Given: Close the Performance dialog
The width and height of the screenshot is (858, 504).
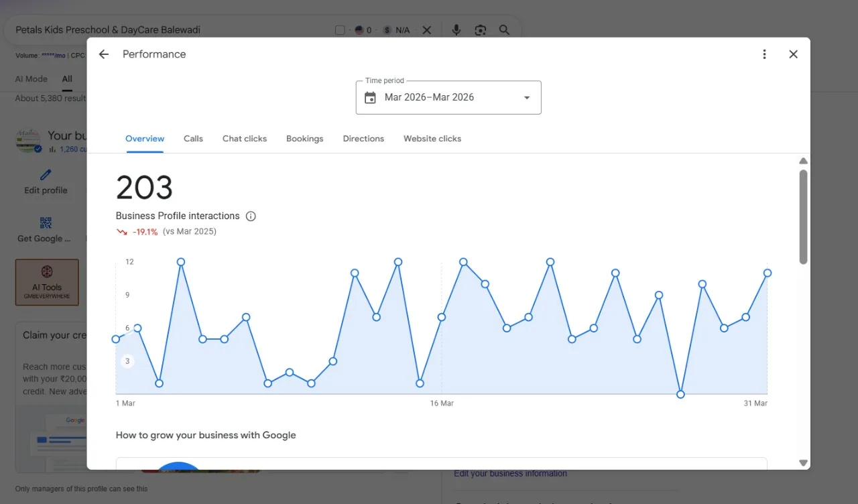Looking at the screenshot, I should 793,54.
